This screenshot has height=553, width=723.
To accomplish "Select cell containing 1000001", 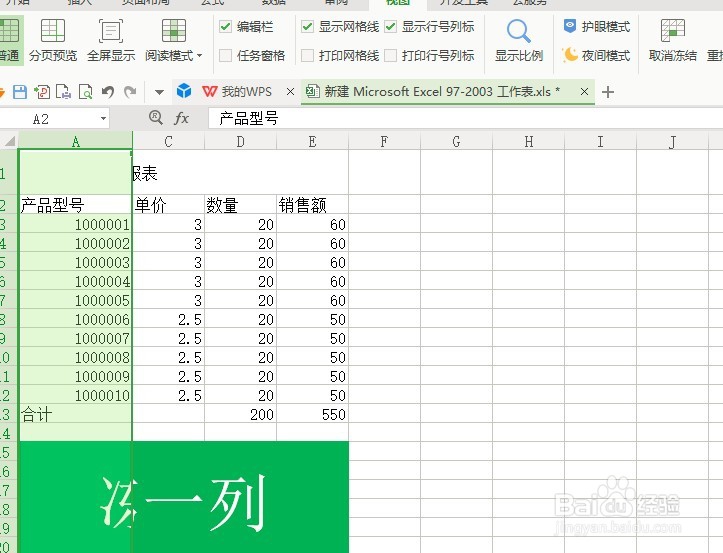I will pyautogui.click(x=75, y=224).
